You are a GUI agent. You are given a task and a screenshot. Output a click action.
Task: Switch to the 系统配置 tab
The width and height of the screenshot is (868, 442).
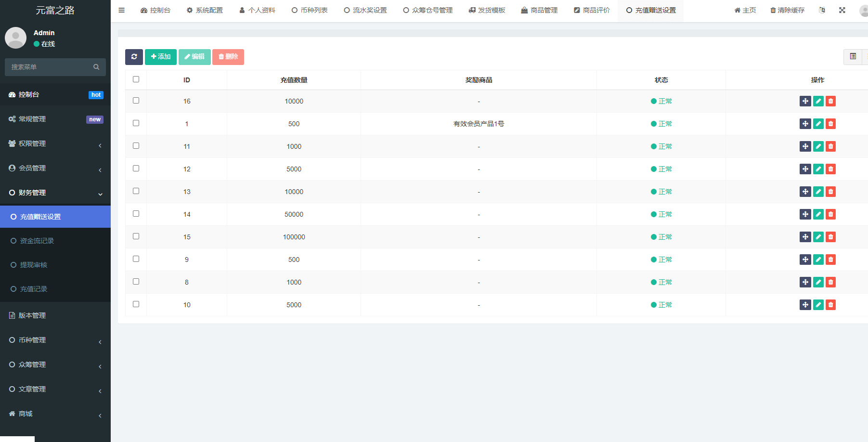click(205, 10)
